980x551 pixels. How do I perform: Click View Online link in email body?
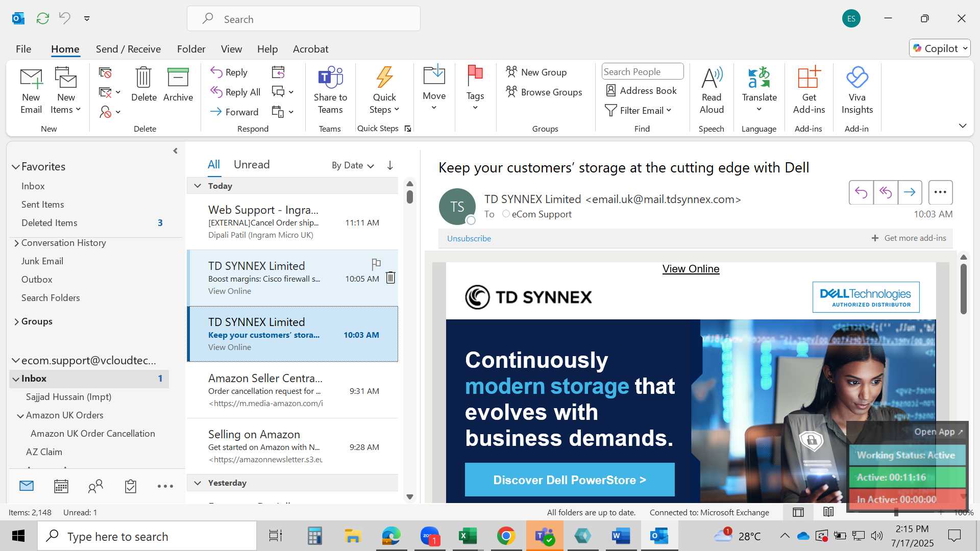(691, 269)
